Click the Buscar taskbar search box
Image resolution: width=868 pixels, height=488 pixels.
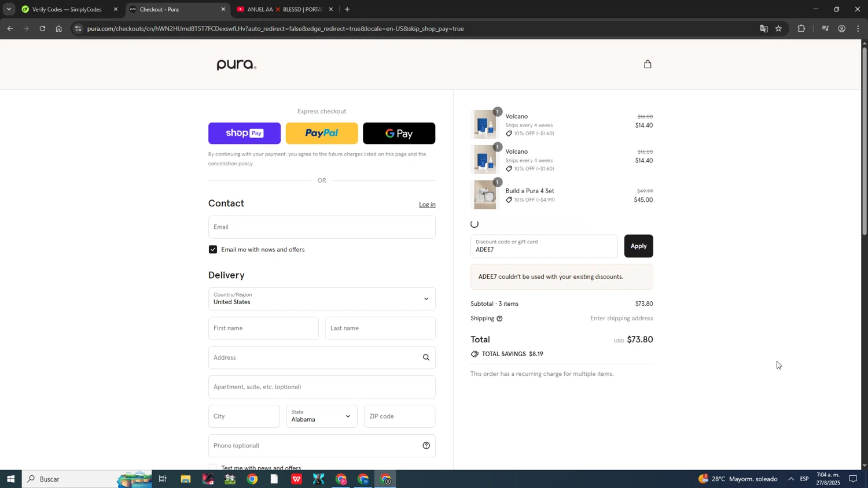tap(87, 479)
